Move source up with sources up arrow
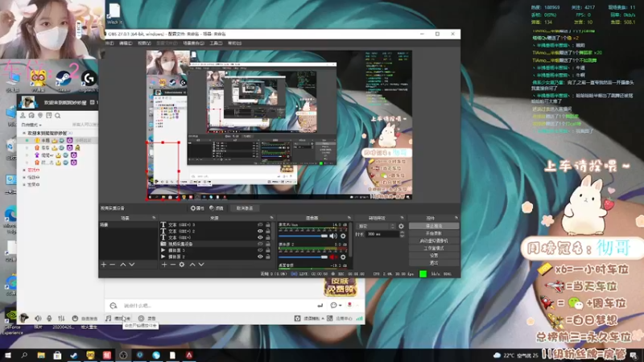The width and height of the screenshot is (644, 362). pyautogui.click(x=192, y=265)
